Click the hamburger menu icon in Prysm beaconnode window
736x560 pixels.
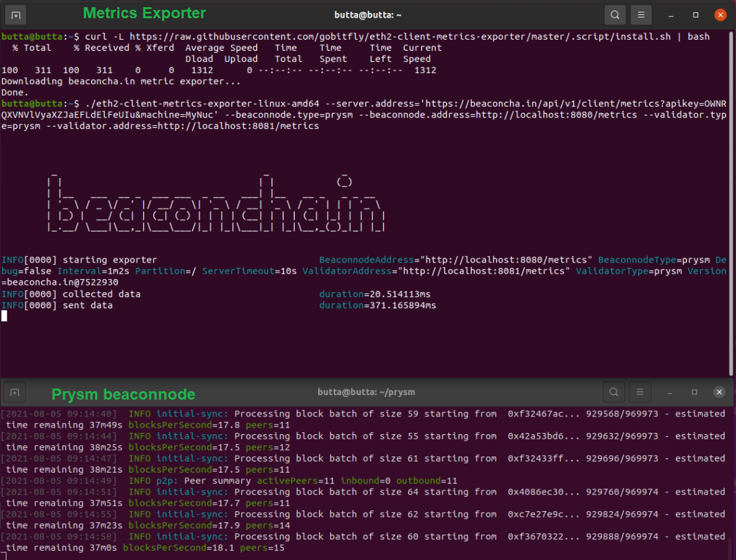640,392
